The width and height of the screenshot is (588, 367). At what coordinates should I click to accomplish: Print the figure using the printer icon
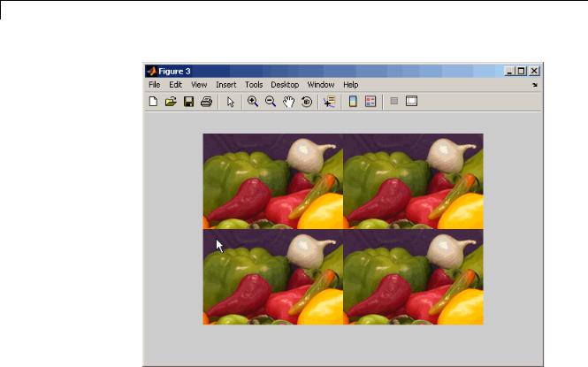click(206, 101)
